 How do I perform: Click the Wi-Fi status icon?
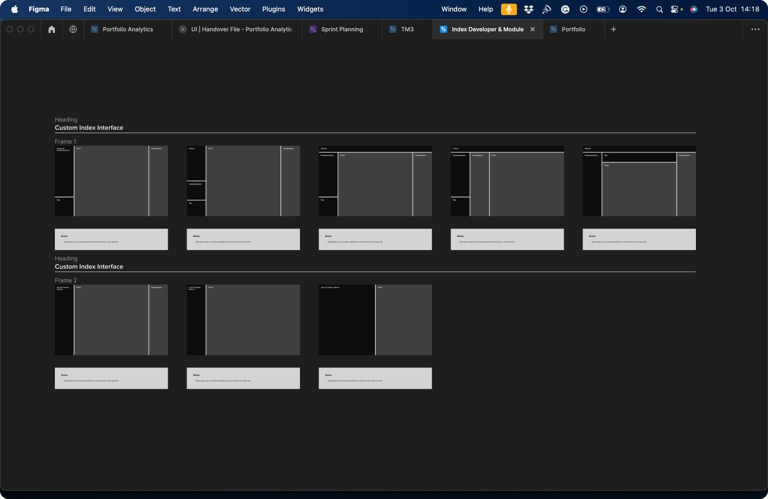(641, 9)
